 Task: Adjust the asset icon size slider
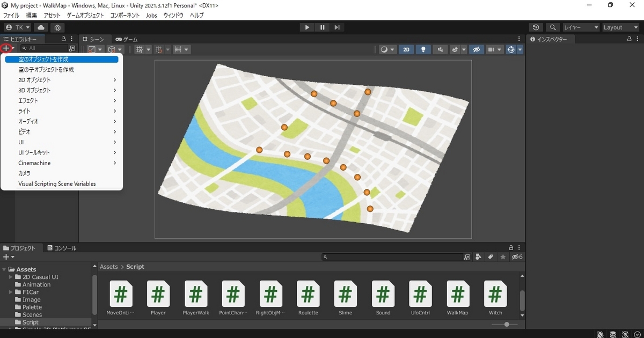(507, 325)
